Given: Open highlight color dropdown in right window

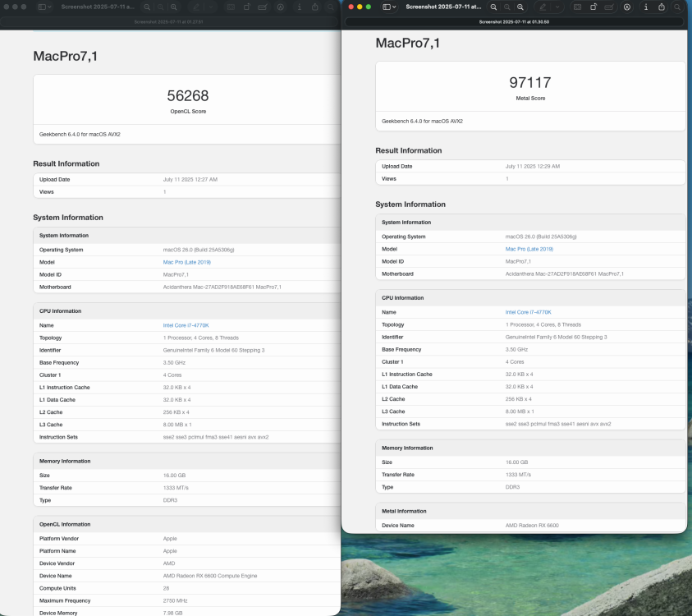Looking at the screenshot, I should [557, 7].
